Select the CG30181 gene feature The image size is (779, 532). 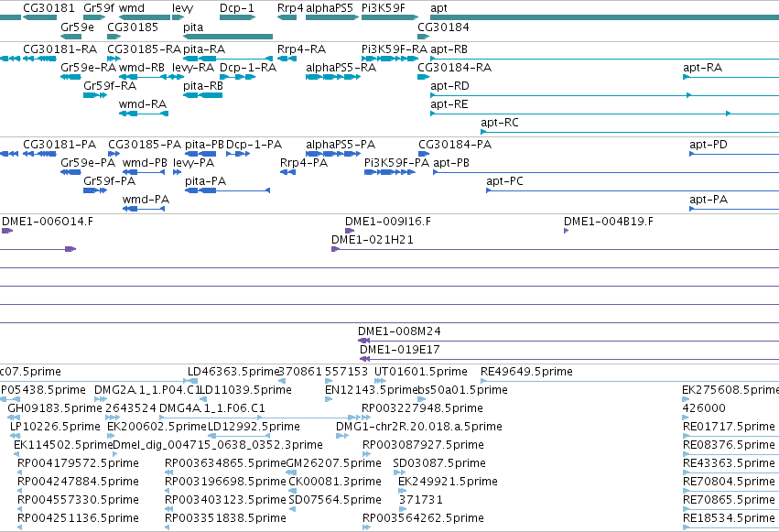[39, 17]
